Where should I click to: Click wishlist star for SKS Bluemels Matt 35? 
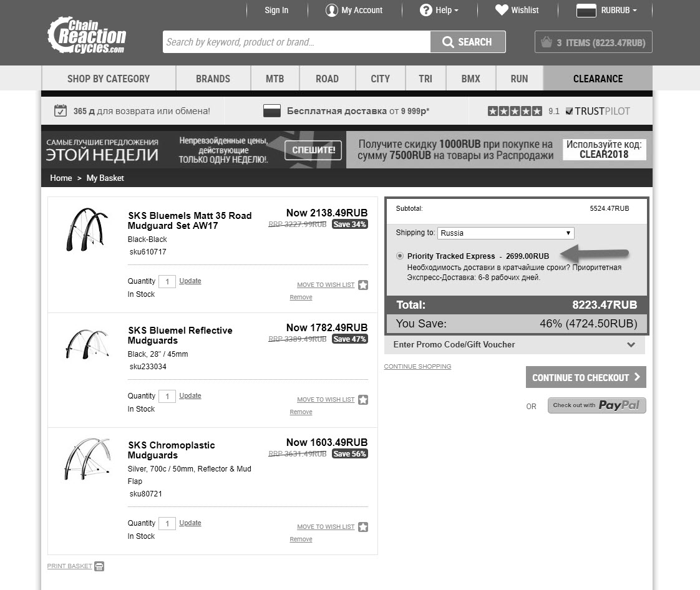point(363,285)
